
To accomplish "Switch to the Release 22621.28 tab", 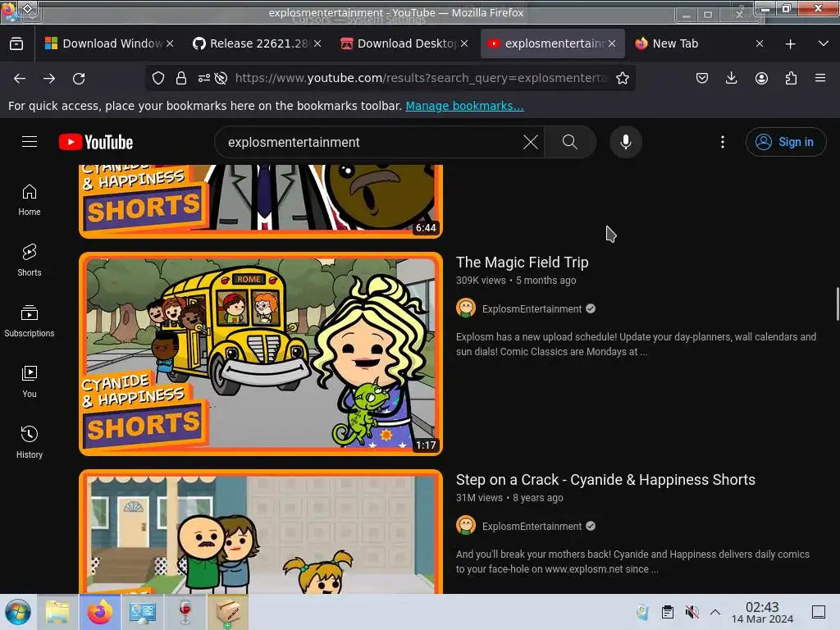I will [x=257, y=43].
